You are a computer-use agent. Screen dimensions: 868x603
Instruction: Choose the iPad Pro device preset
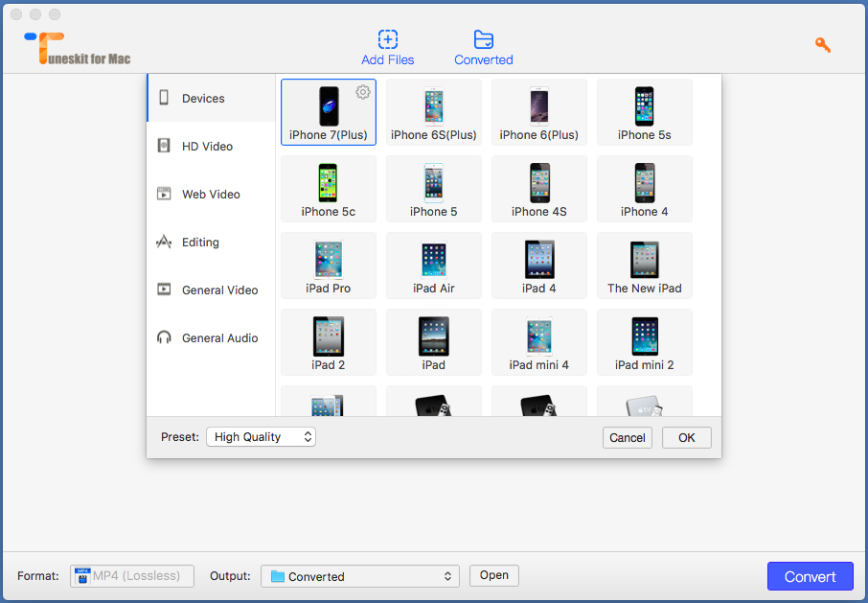click(329, 265)
